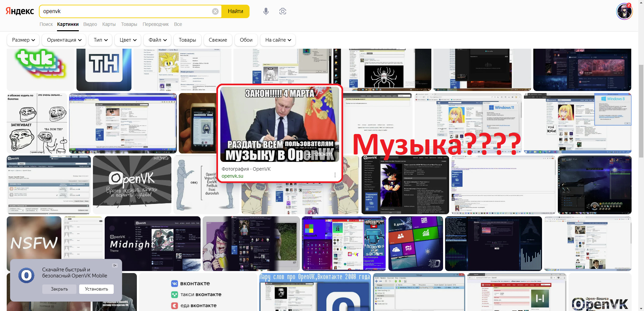Open the Ориентация filter dropdown
The width and height of the screenshot is (644, 311).
coord(64,40)
